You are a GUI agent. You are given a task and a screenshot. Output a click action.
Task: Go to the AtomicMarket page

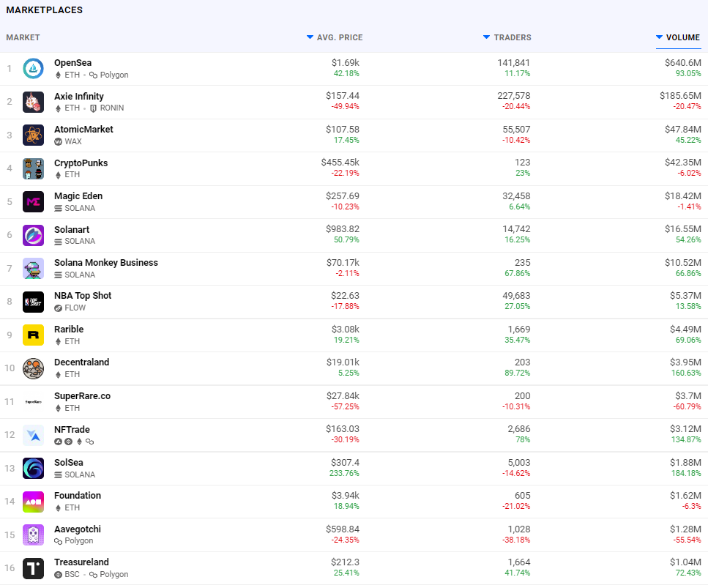click(x=83, y=130)
